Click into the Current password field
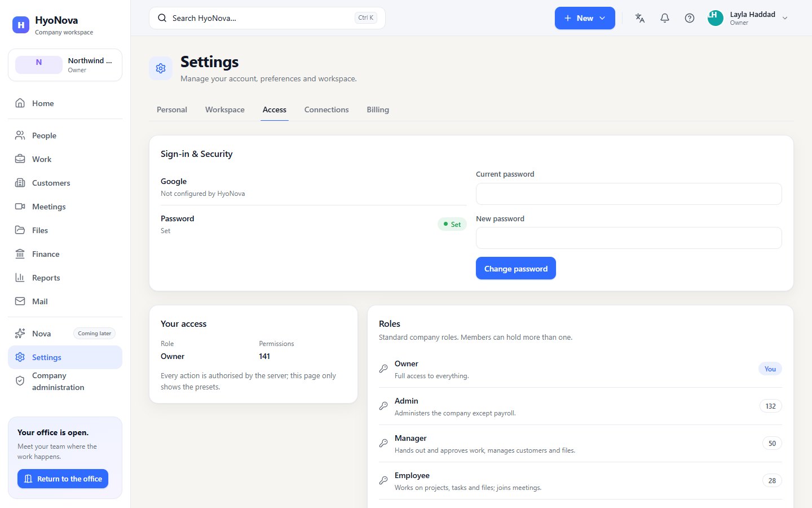This screenshot has height=508, width=812. click(x=629, y=194)
